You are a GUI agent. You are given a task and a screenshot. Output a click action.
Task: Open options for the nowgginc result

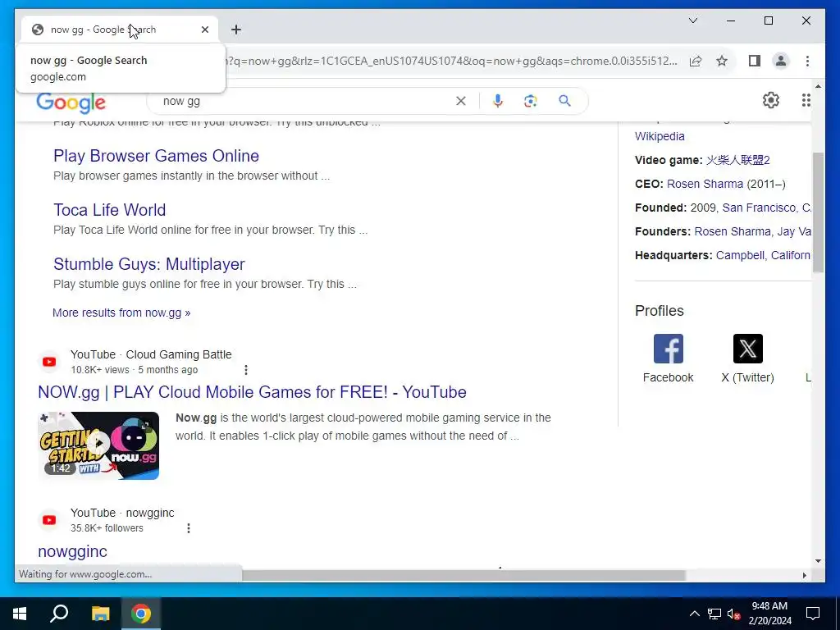[189, 528]
